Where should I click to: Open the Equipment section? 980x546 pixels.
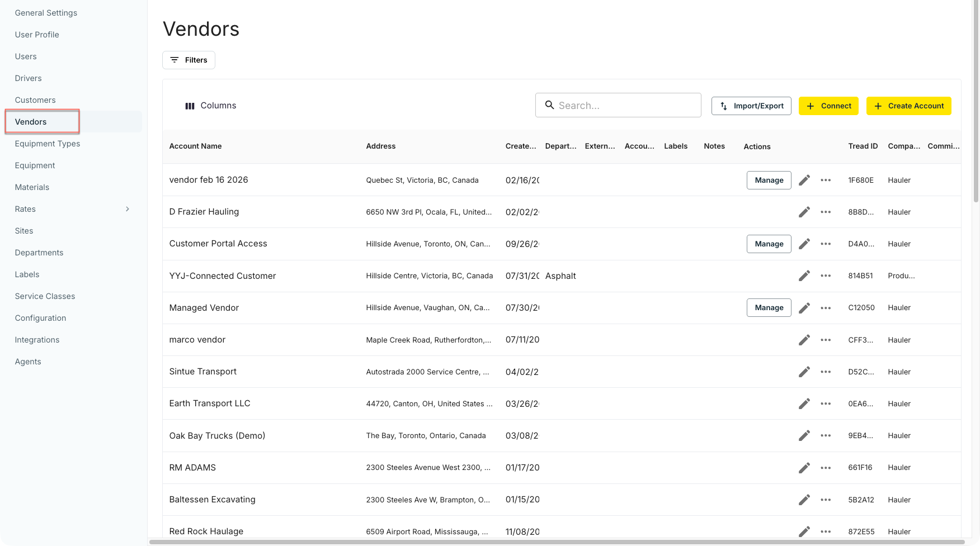(x=35, y=165)
